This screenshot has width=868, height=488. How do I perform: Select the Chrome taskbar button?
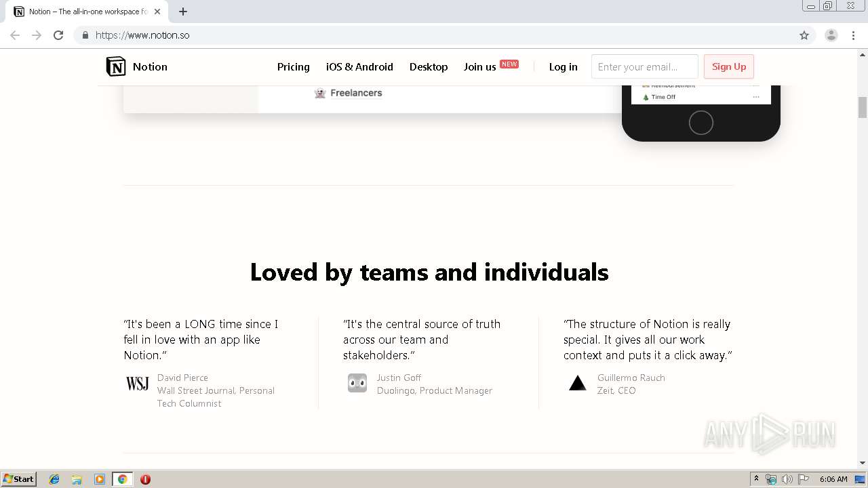coord(122,479)
